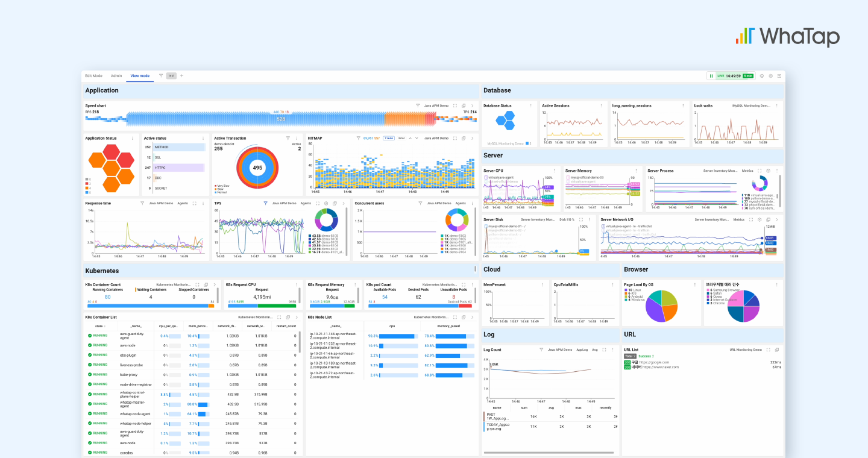Viewport: 868px width, 458px height.
Task: Open the Agents dropdown in Response time
Action: coord(182,203)
